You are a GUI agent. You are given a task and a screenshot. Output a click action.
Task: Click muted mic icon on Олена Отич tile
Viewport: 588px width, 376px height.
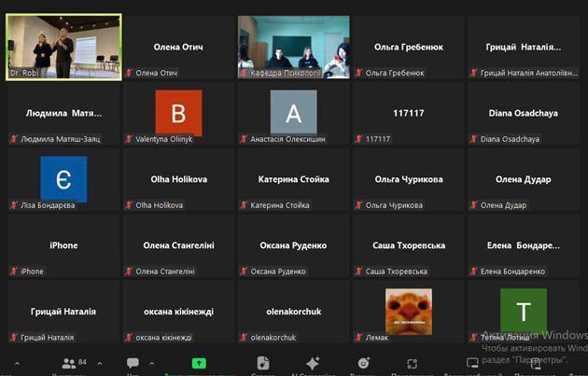130,72
